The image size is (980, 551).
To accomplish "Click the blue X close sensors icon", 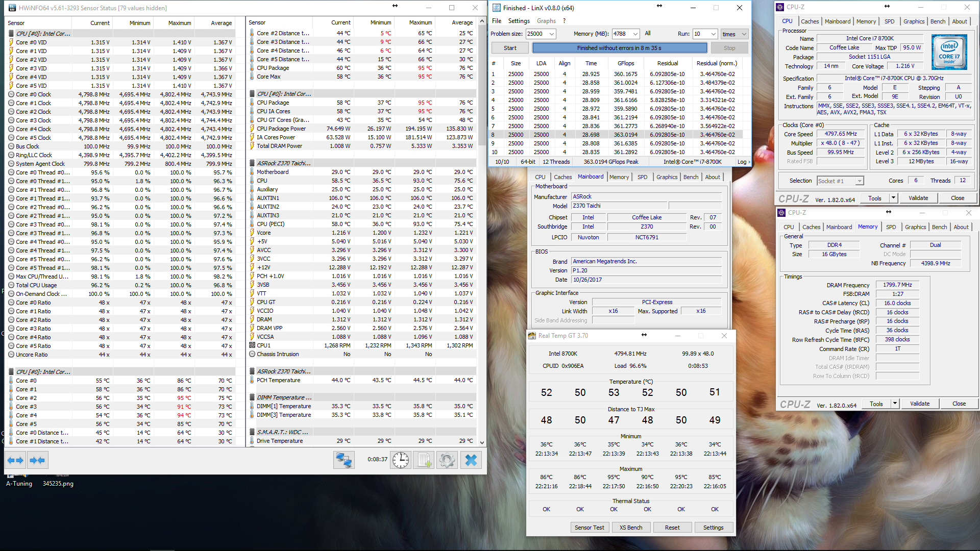I will (471, 460).
